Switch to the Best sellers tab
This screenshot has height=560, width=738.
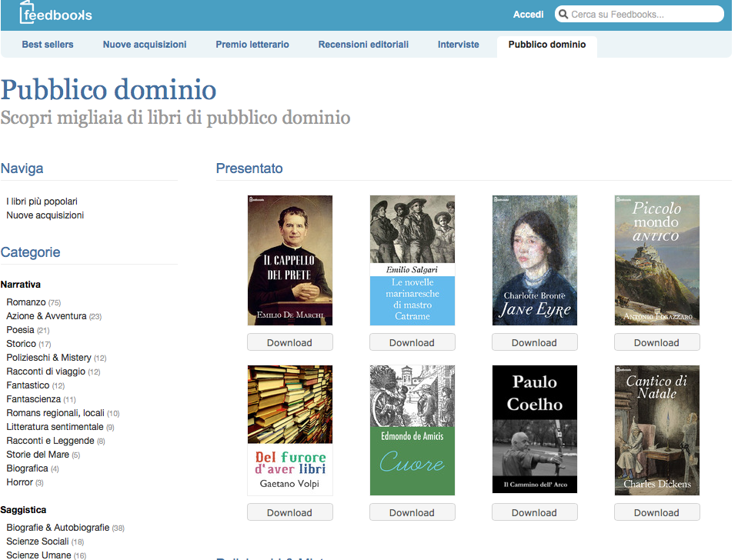click(x=48, y=45)
